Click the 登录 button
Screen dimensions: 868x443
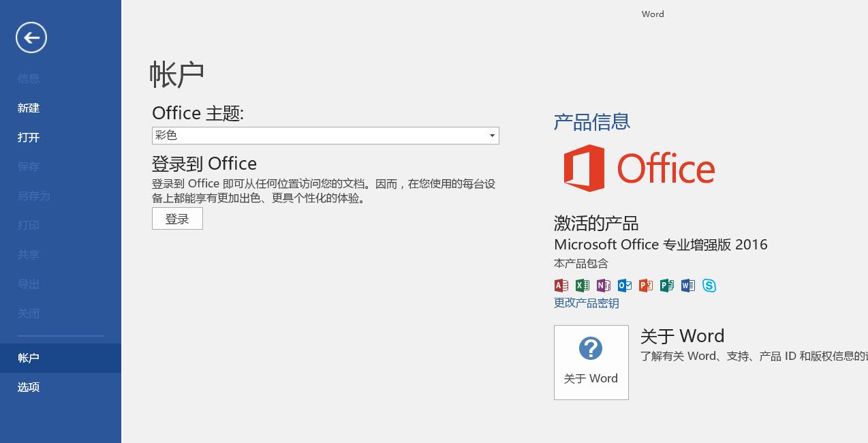click(177, 219)
